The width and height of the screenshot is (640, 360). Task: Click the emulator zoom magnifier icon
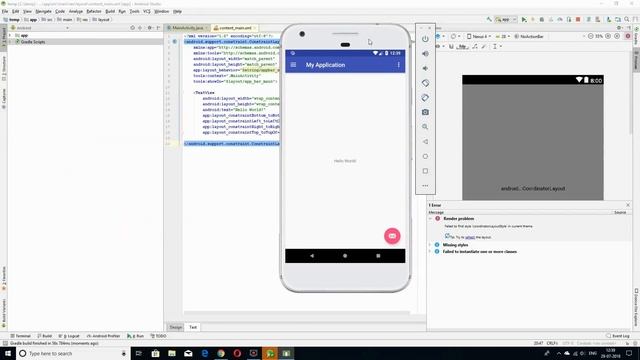click(425, 127)
